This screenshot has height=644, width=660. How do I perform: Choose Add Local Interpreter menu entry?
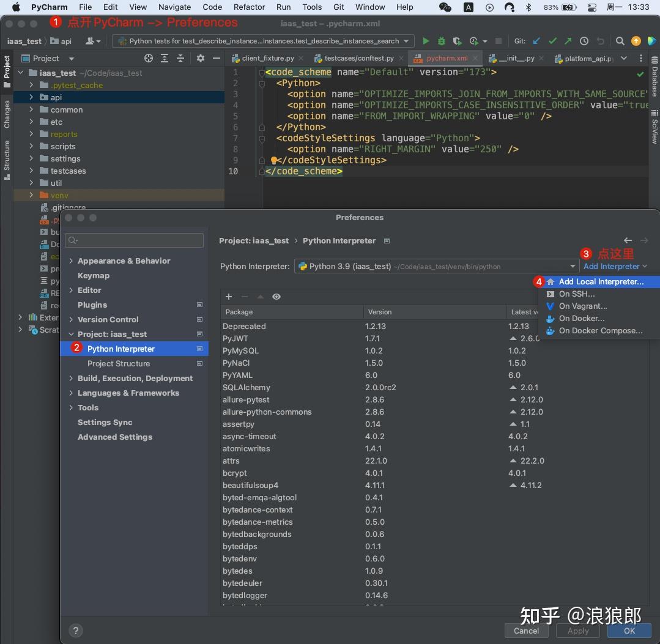[601, 281]
